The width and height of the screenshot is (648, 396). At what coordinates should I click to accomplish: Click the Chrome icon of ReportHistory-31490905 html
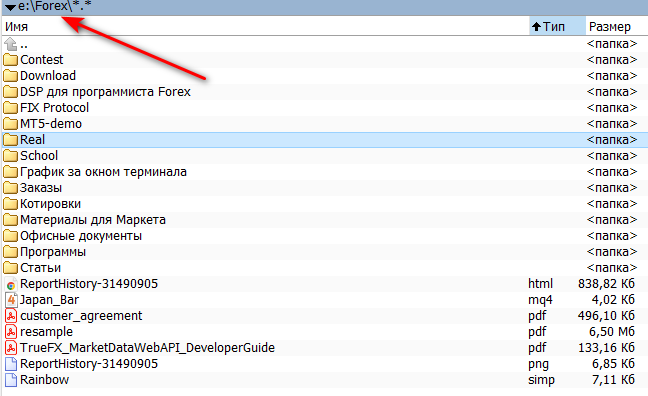pos(11,284)
